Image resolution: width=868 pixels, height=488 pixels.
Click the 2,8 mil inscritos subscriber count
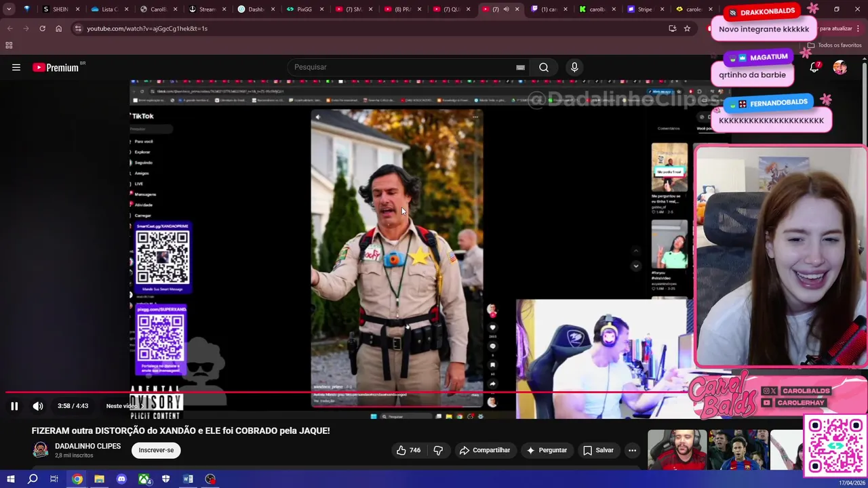coord(74,455)
